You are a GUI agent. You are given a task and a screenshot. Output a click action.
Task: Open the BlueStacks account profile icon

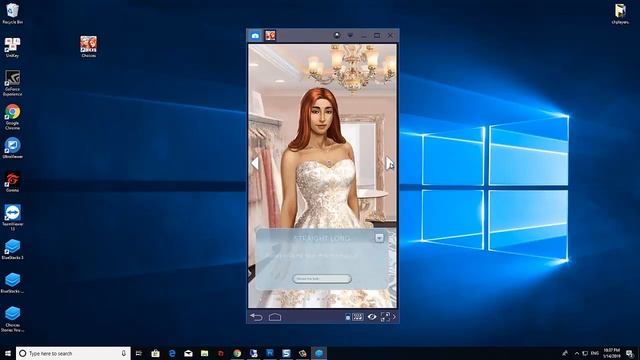[x=337, y=36]
